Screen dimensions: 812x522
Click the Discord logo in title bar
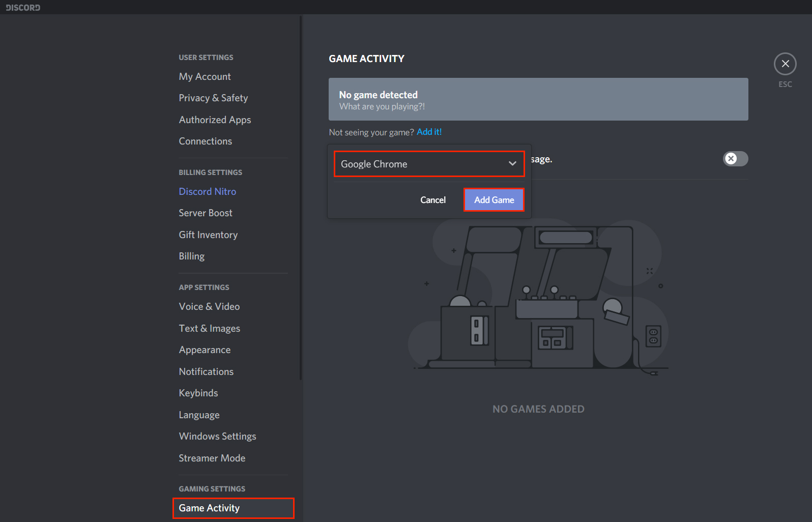tap(23, 7)
